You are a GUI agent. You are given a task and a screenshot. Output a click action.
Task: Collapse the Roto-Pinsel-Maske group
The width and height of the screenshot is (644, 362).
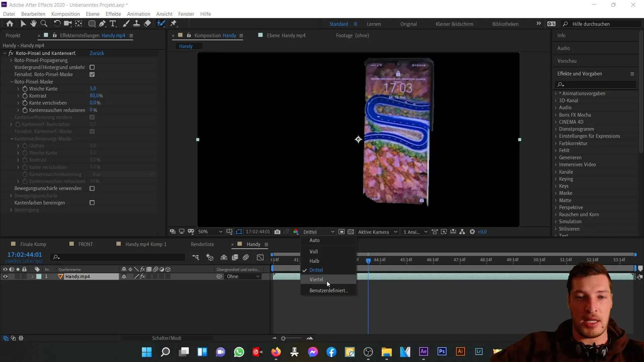point(12,82)
